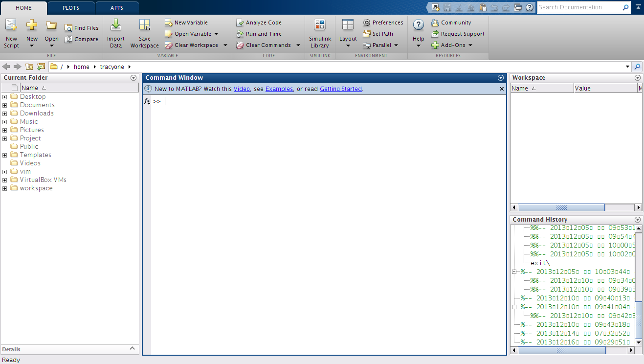Click browse for folder icon
This screenshot has height=364, width=644.
point(41,67)
